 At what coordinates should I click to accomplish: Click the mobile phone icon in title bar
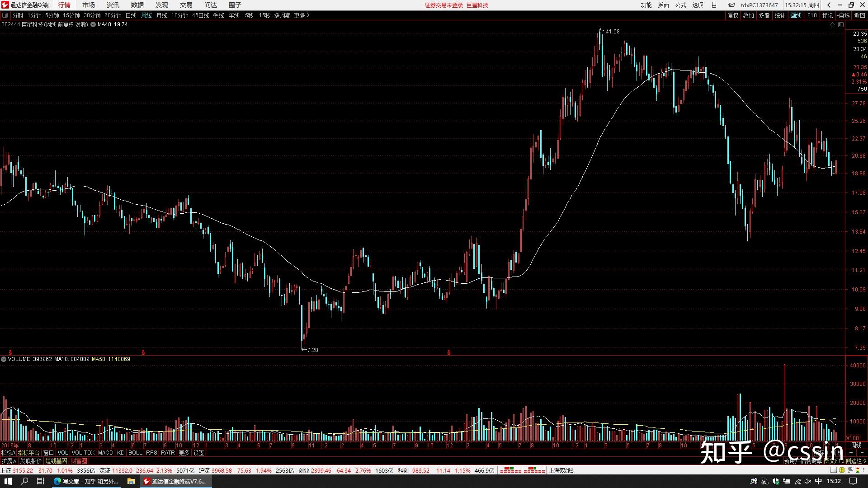point(714,5)
